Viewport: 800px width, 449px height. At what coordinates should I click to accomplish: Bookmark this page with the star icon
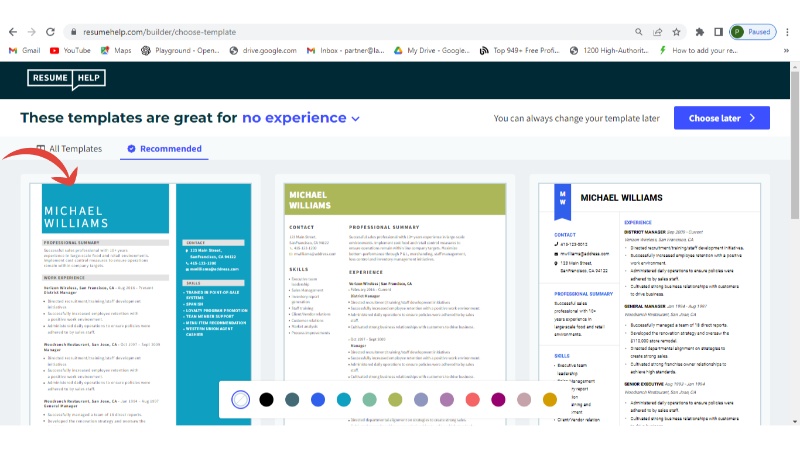point(677,32)
